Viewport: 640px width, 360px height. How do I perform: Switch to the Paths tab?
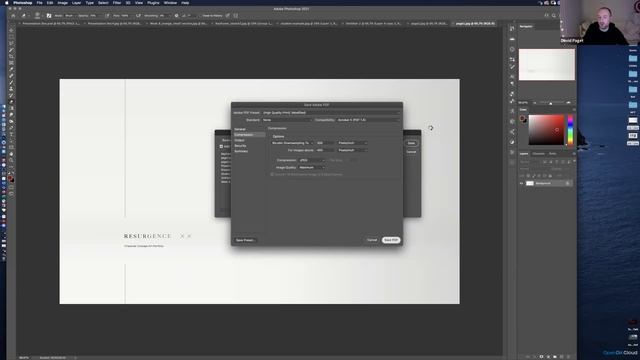[x=553, y=153]
